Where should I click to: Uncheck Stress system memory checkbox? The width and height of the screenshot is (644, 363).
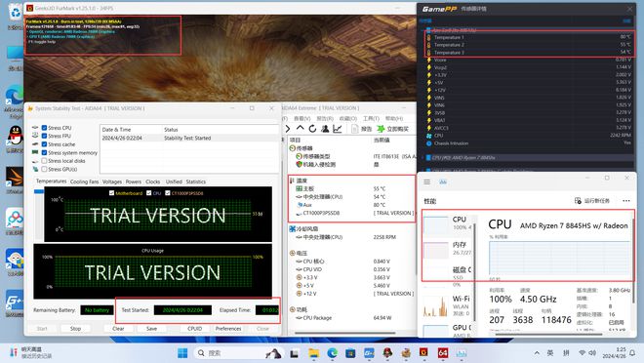(x=44, y=153)
